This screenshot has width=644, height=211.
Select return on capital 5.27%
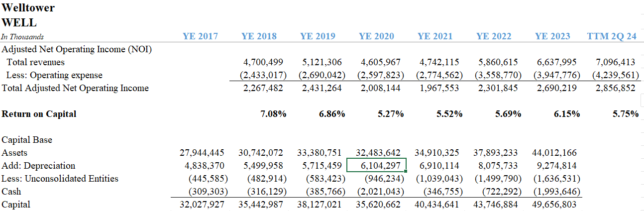click(391, 114)
